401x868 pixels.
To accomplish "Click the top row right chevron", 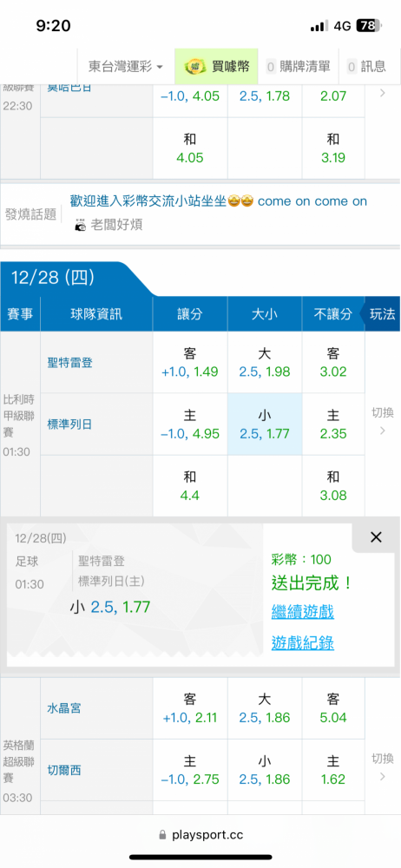I will coord(382,93).
